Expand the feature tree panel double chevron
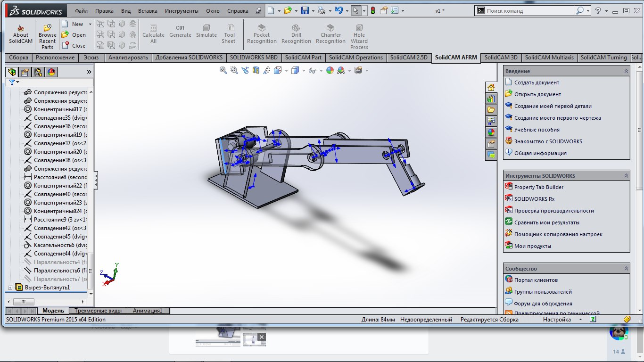The image size is (644, 362). tap(89, 72)
